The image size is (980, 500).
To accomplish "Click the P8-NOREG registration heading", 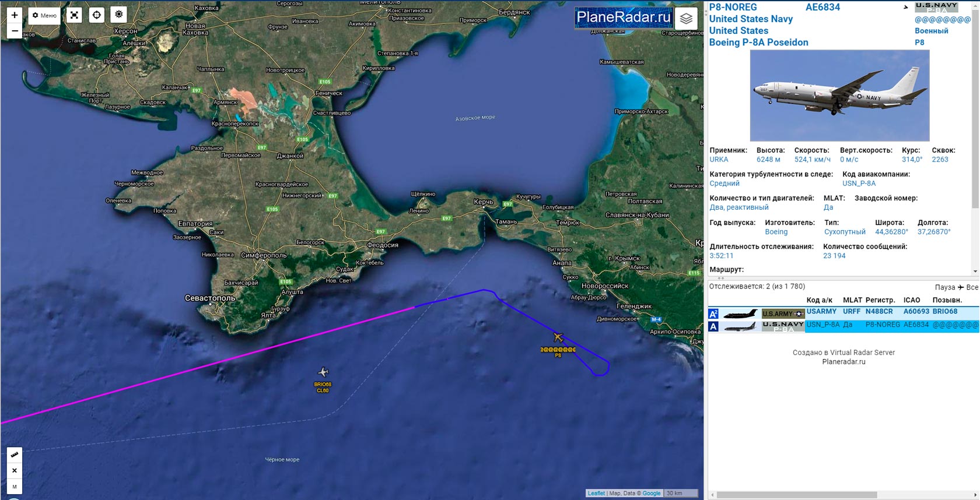I will coord(733,7).
